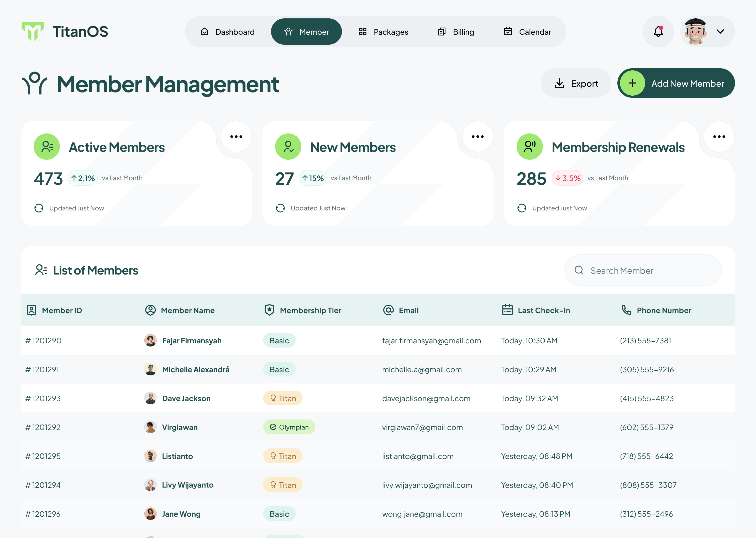The width and height of the screenshot is (756, 538).
Task: Click the TitanOS logo icon
Action: [x=33, y=32]
